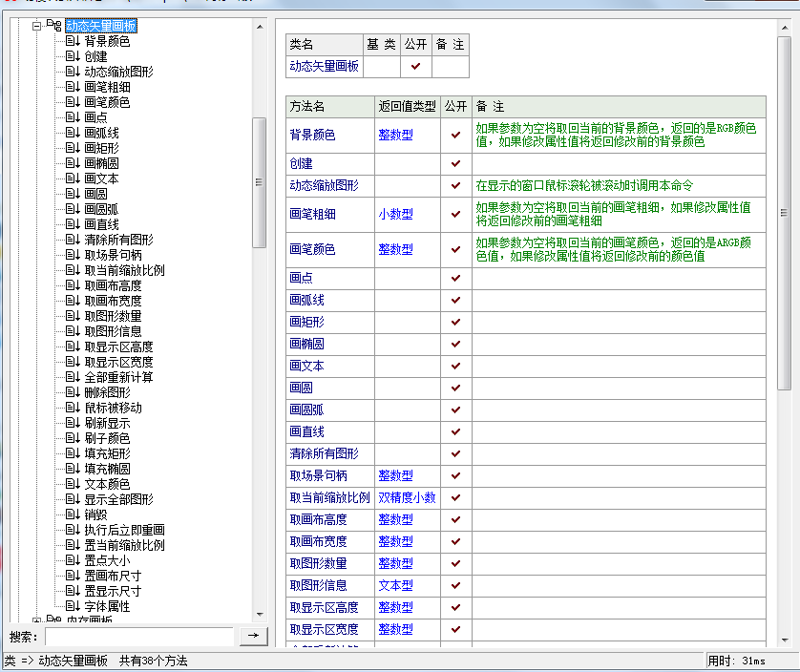Screen dimensions: 800x672
Task: Select 画椭圆 in the method tree
Action: click(x=101, y=163)
